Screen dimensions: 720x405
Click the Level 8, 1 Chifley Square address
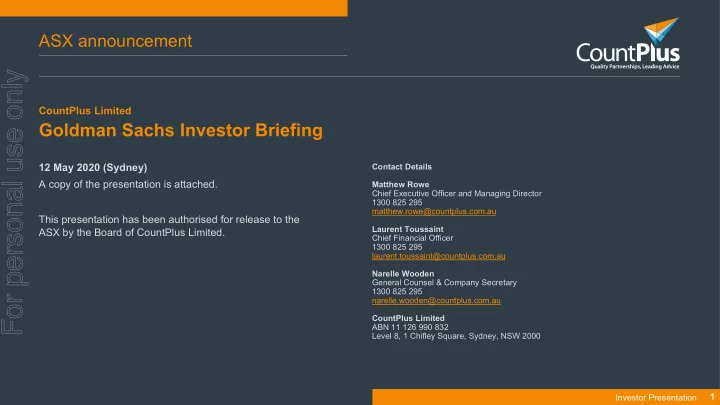(456, 336)
